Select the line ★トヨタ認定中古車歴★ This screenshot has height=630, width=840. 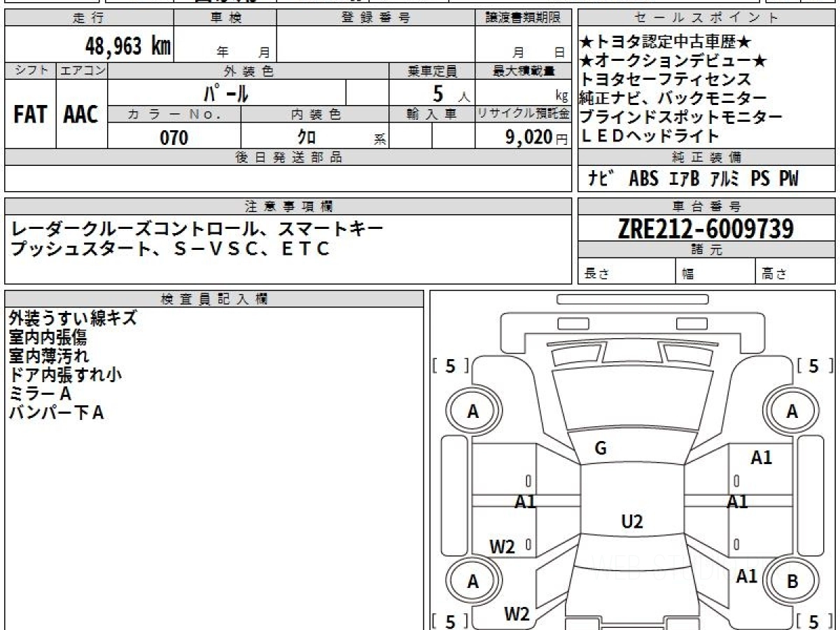[666, 43]
